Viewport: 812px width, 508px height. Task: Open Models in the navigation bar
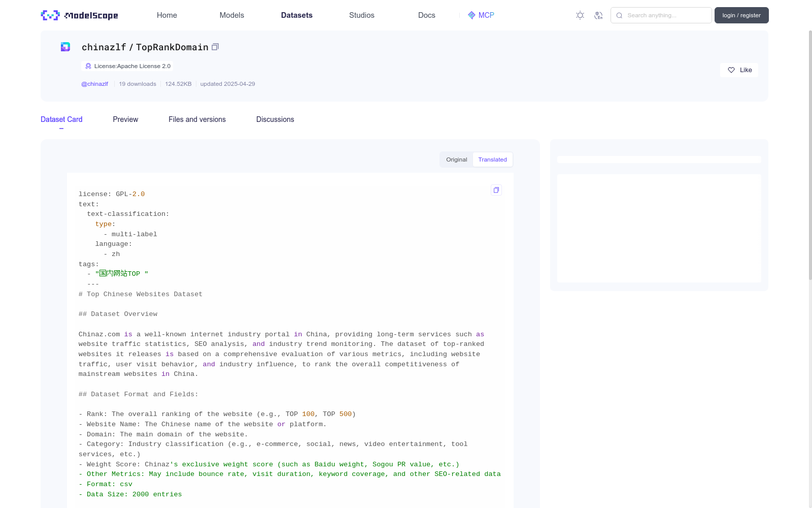click(231, 15)
